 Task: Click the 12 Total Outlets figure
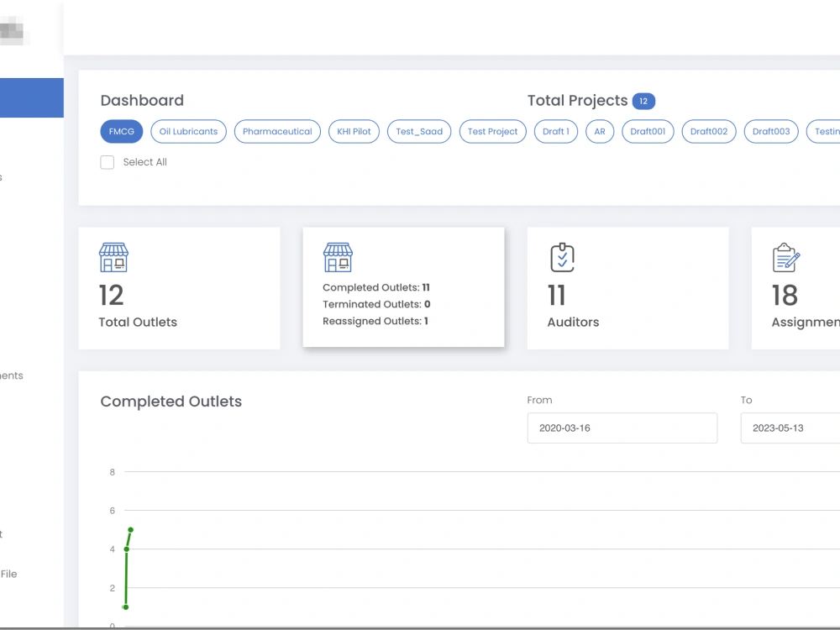tap(112, 295)
